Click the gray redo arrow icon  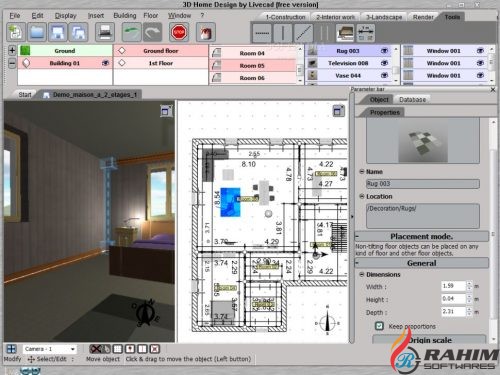152,32
